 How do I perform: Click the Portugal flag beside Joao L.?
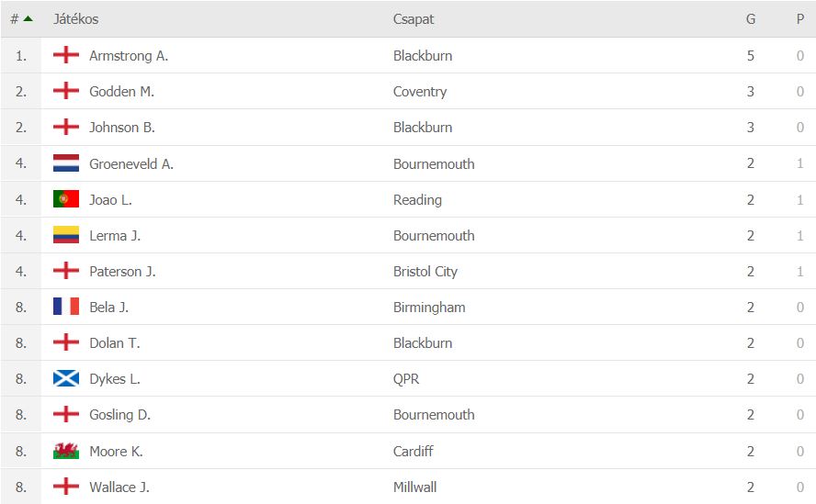66,198
